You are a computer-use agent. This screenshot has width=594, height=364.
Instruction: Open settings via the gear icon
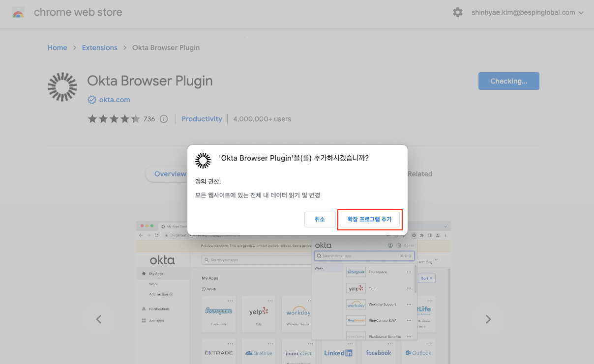458,13
